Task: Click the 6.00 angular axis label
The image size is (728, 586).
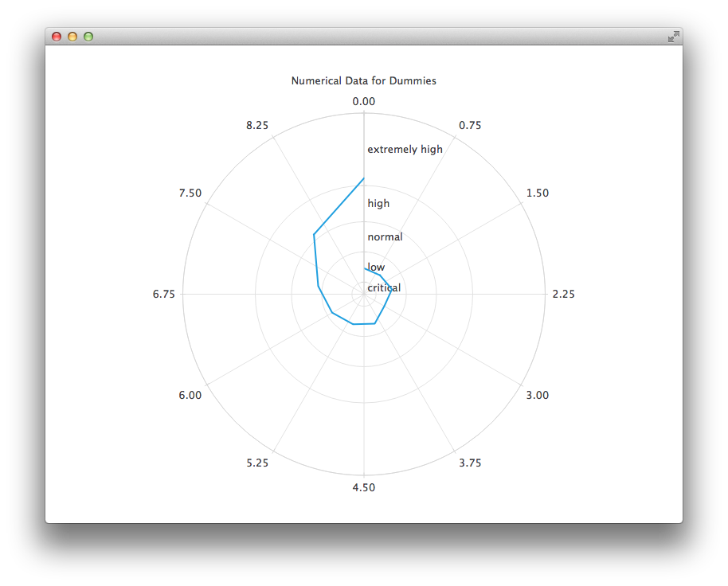Action: (x=190, y=395)
